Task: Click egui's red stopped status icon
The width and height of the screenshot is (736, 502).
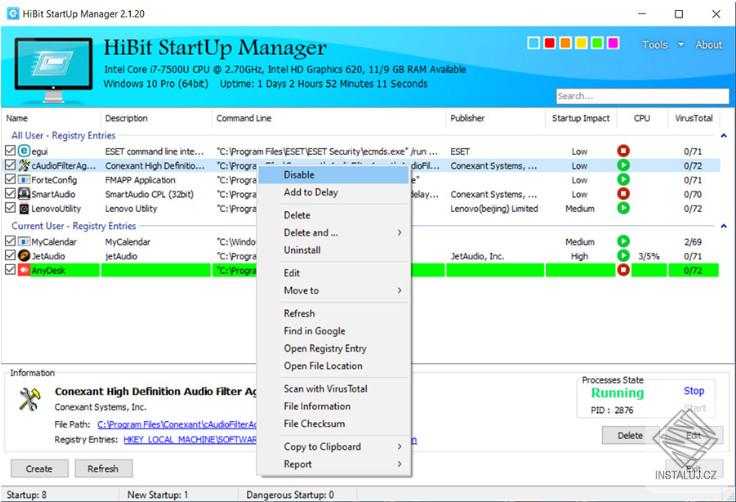Action: [623, 151]
